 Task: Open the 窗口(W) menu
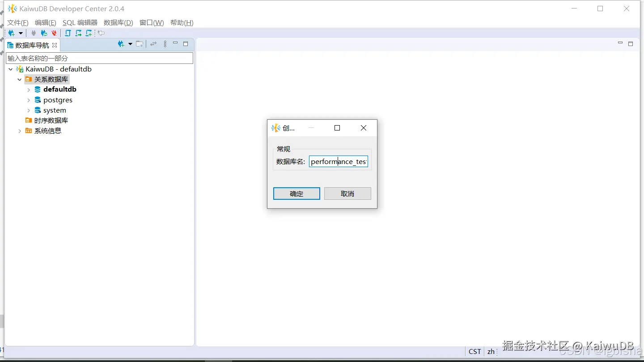click(152, 23)
